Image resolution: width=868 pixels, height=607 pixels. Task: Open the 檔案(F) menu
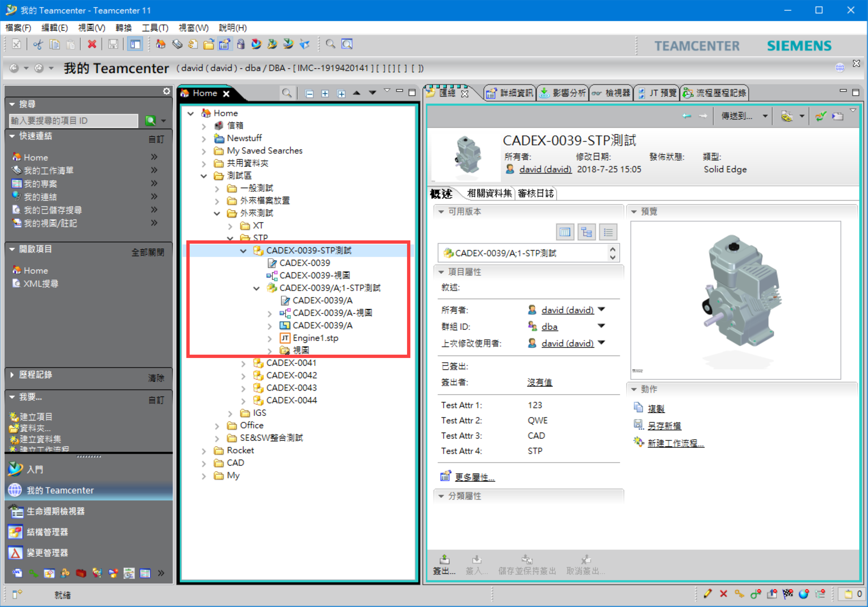click(18, 28)
